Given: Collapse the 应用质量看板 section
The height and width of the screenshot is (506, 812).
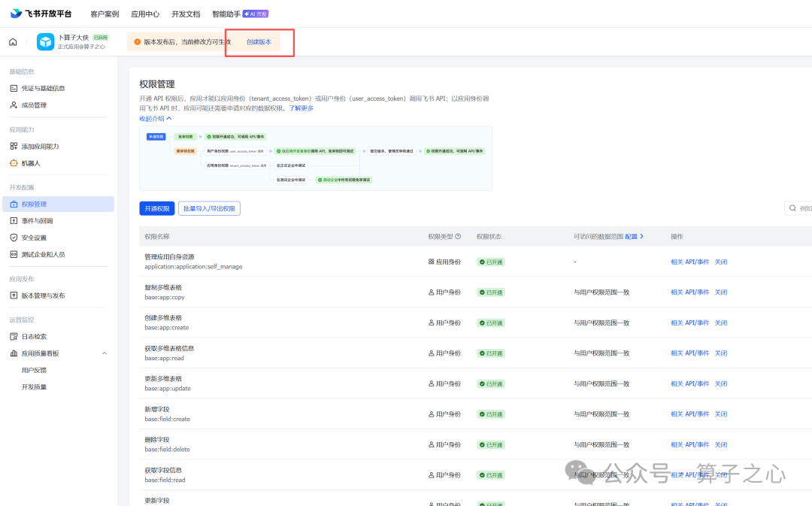Looking at the screenshot, I should click(x=104, y=353).
